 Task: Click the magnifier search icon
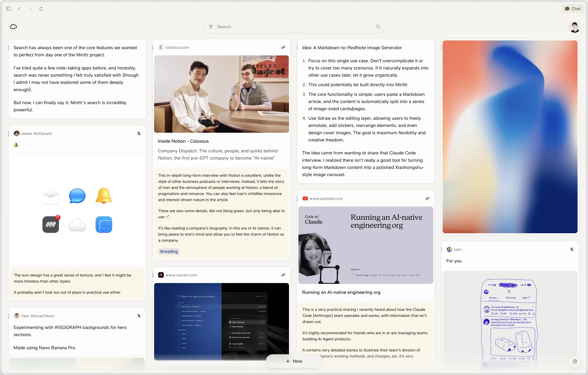[x=378, y=27]
